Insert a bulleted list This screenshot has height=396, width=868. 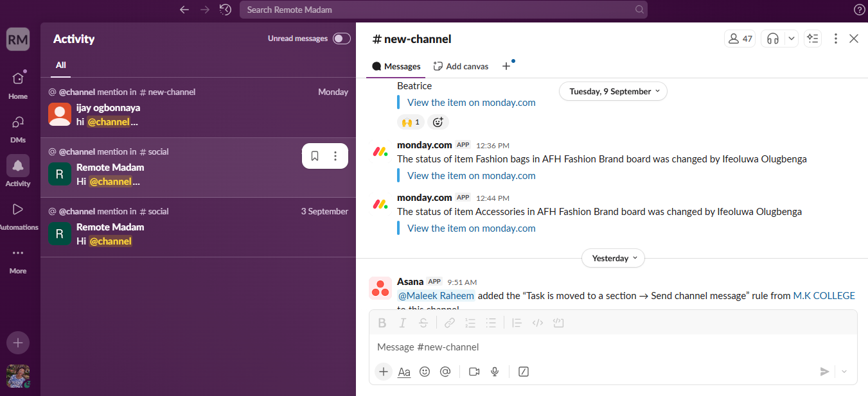[x=491, y=323]
